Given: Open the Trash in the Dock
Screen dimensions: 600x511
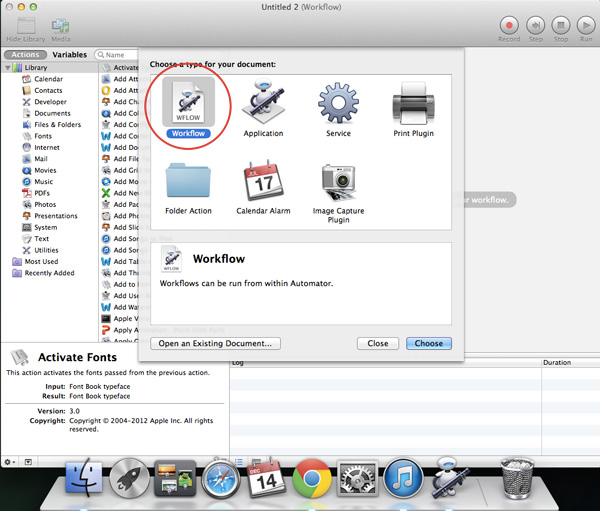Looking at the screenshot, I should tap(517, 478).
